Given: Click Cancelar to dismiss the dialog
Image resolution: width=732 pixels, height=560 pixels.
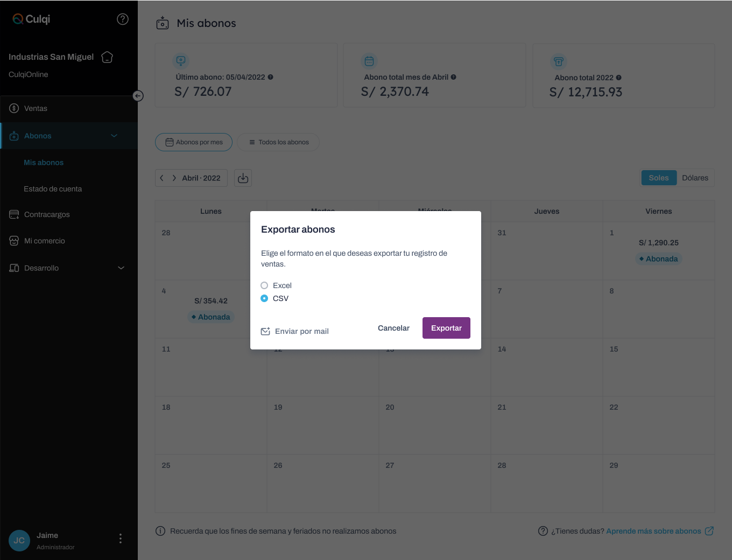Looking at the screenshot, I should coord(393,328).
